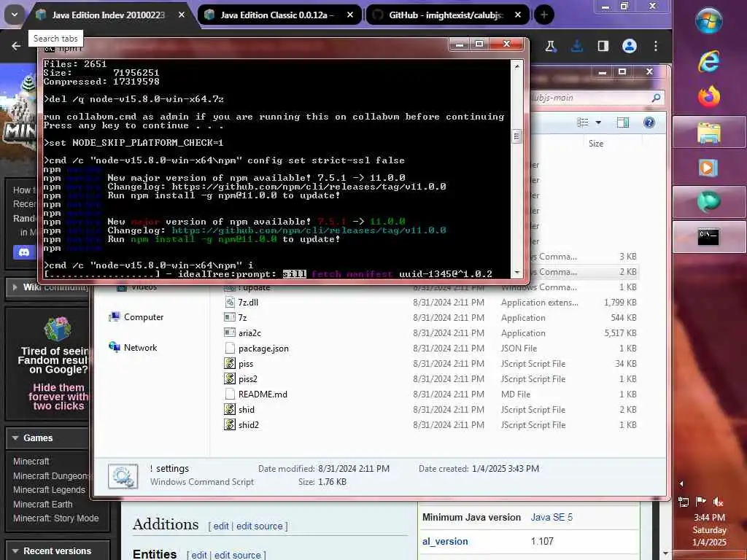Screen dimensions: 747x560
Task: Add a new Chrome tab
Action: click(543, 15)
